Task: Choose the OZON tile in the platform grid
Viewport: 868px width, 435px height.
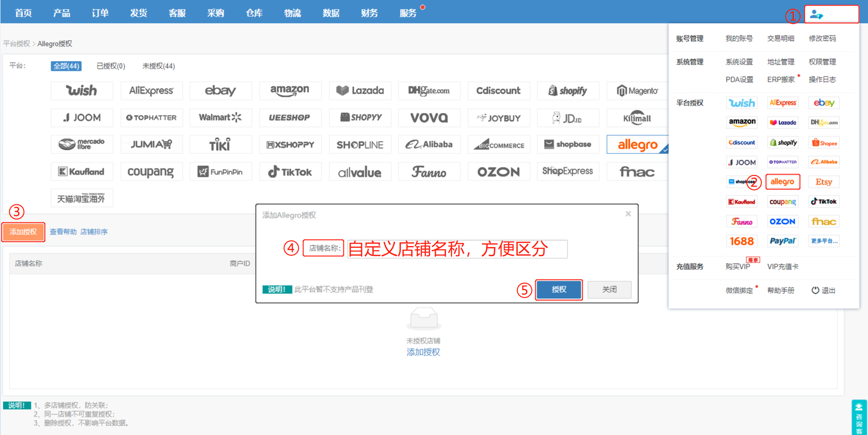Action: click(499, 171)
